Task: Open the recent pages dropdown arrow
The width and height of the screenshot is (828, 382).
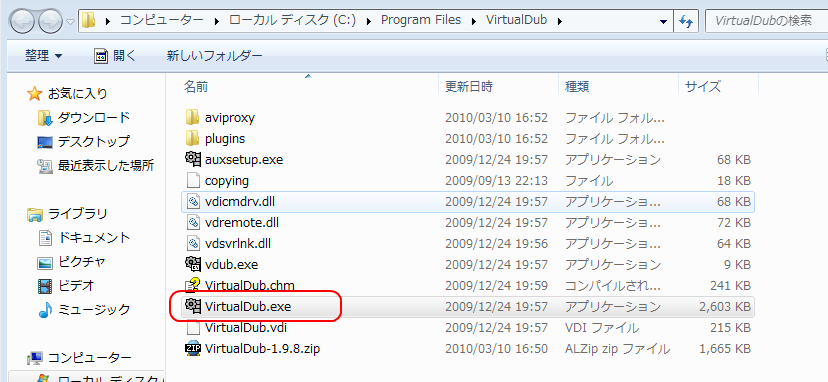Action: pos(71,22)
